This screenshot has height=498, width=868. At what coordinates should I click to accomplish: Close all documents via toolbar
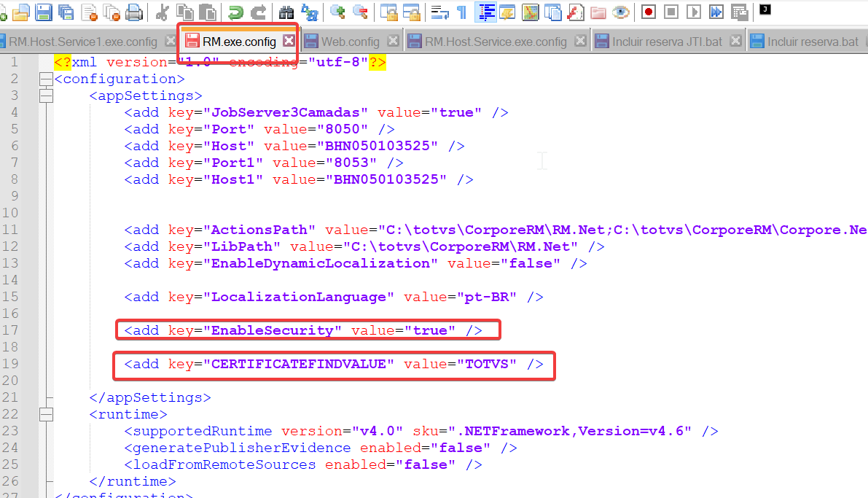point(112,12)
